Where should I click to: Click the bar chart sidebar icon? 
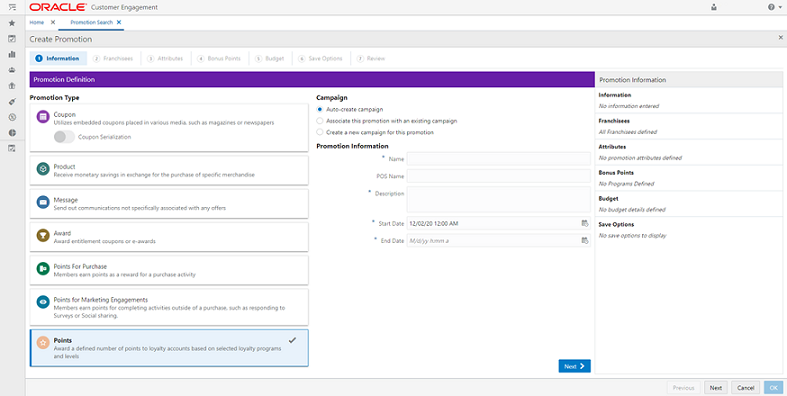pyautogui.click(x=13, y=54)
